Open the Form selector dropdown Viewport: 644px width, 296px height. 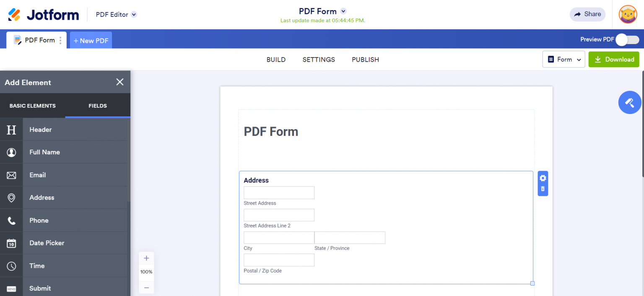tap(563, 59)
